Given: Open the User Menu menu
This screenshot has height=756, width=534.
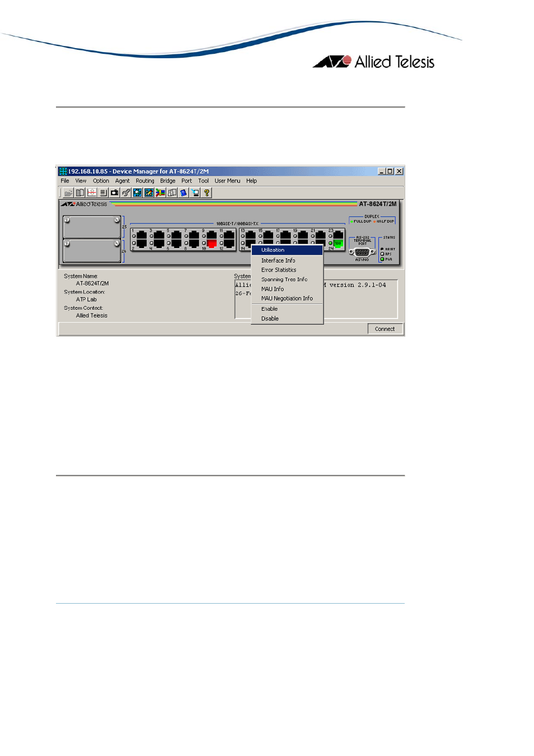Looking at the screenshot, I should coord(227,181).
